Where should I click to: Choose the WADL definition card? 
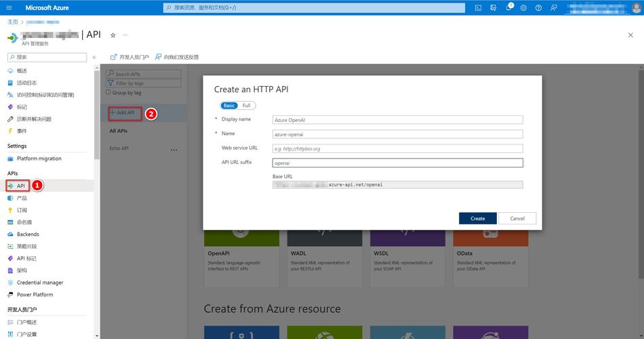click(x=325, y=258)
